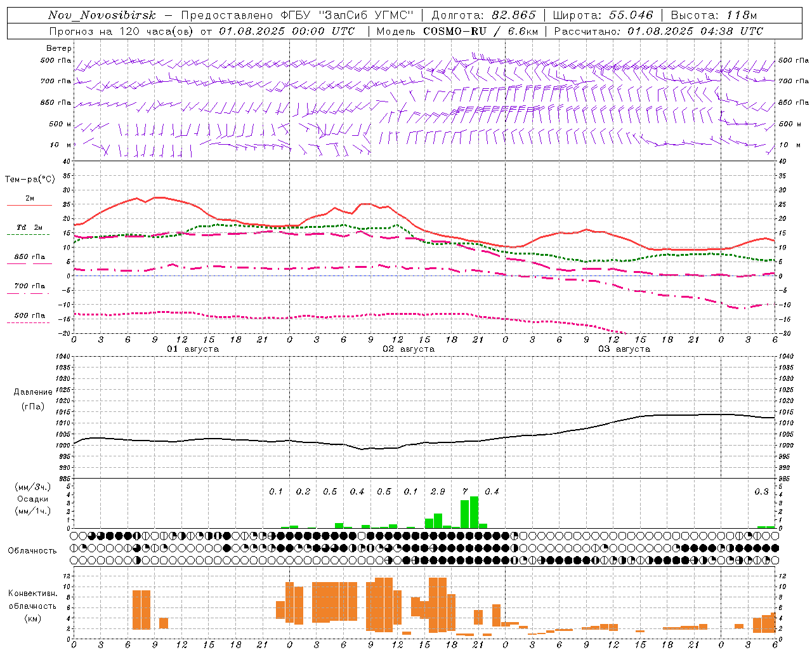The image size is (812, 650).
Task: Click the leftmost circle in top cloudiness row
Action: pyautogui.click(x=74, y=536)
